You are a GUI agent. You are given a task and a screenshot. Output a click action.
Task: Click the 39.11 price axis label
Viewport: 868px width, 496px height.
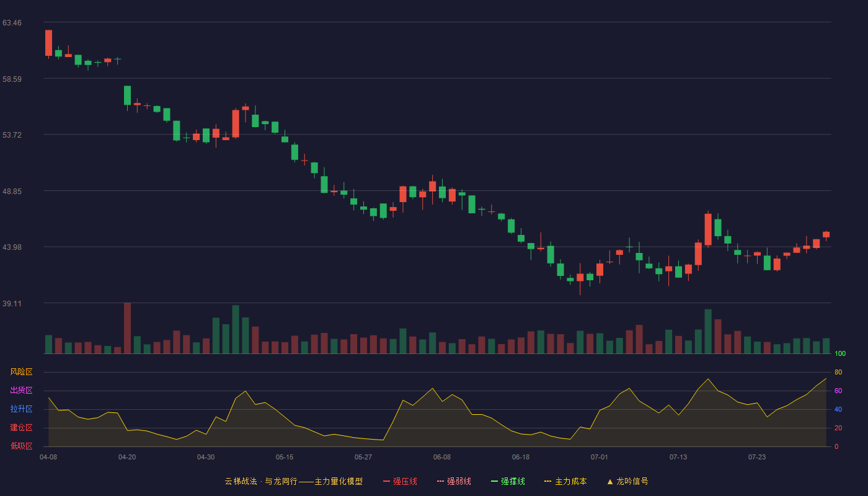pyautogui.click(x=12, y=304)
